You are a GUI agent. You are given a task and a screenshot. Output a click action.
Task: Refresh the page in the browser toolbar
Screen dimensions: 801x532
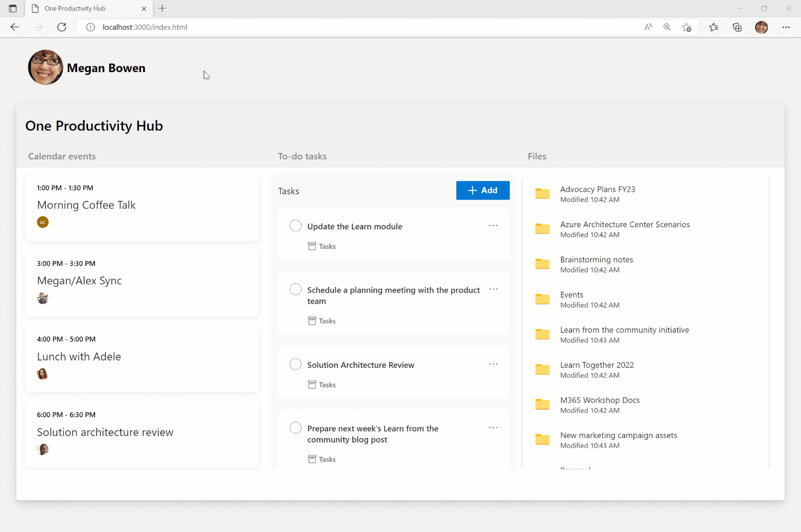(62, 27)
